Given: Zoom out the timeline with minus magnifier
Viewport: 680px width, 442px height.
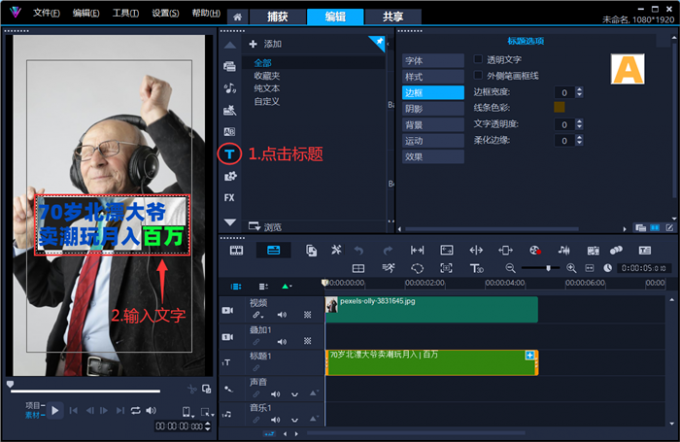Looking at the screenshot, I should [x=510, y=268].
